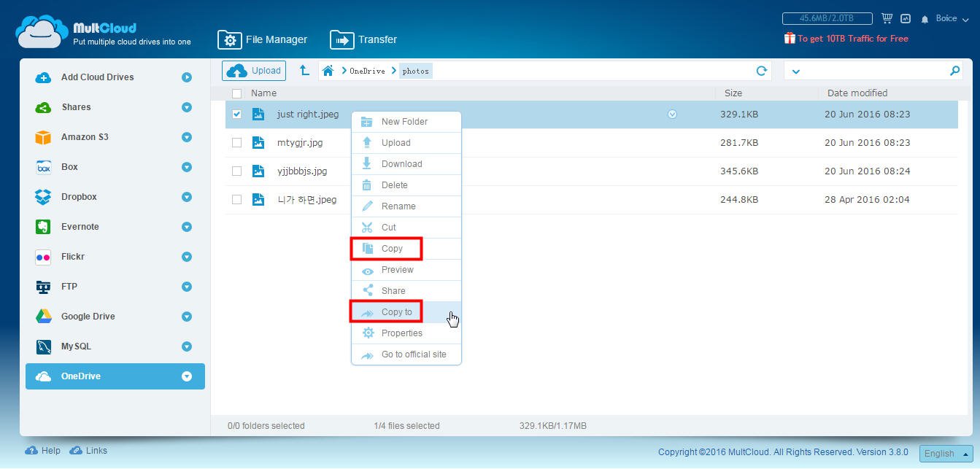Click image icon of yjjbbbjs.jpg
The width and height of the screenshot is (980, 469).
[258, 171]
